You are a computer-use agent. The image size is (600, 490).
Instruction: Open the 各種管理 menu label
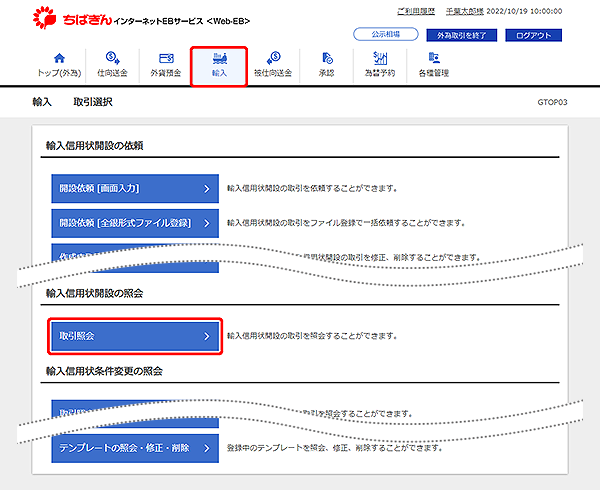(434, 73)
